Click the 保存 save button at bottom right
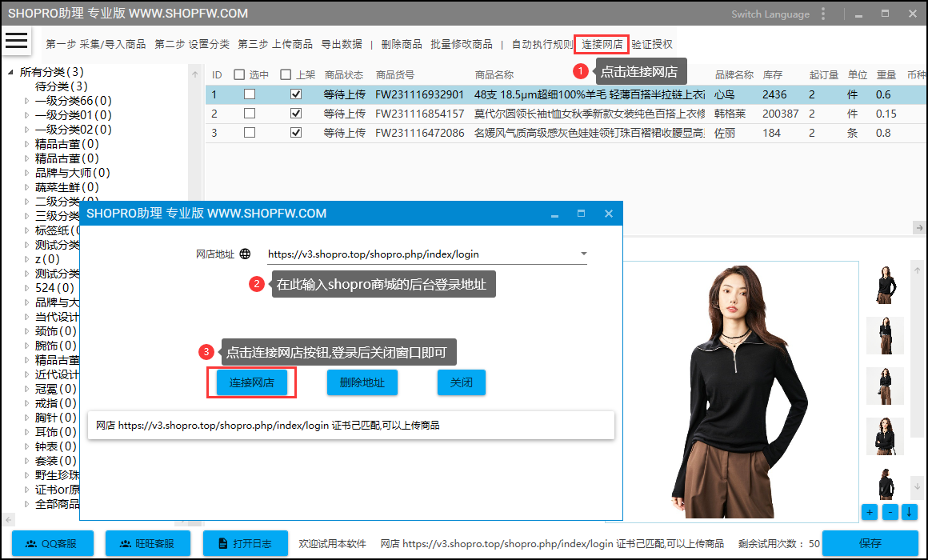The height and width of the screenshot is (560, 928). click(872, 542)
